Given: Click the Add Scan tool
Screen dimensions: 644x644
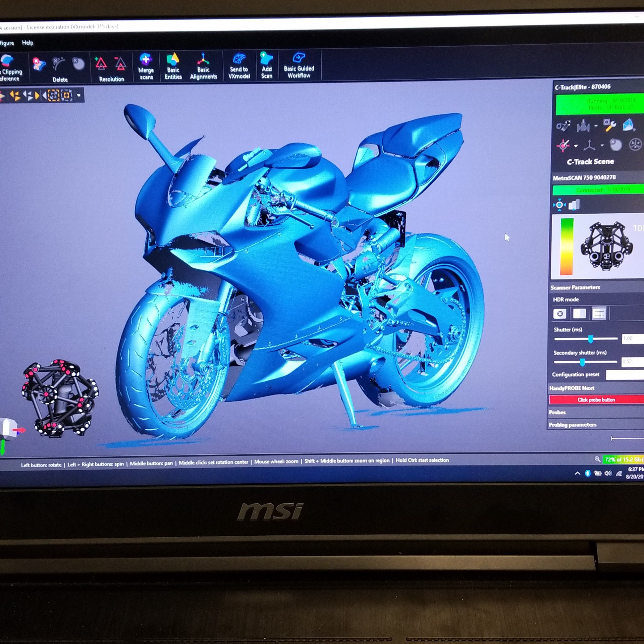Looking at the screenshot, I should coord(267,65).
